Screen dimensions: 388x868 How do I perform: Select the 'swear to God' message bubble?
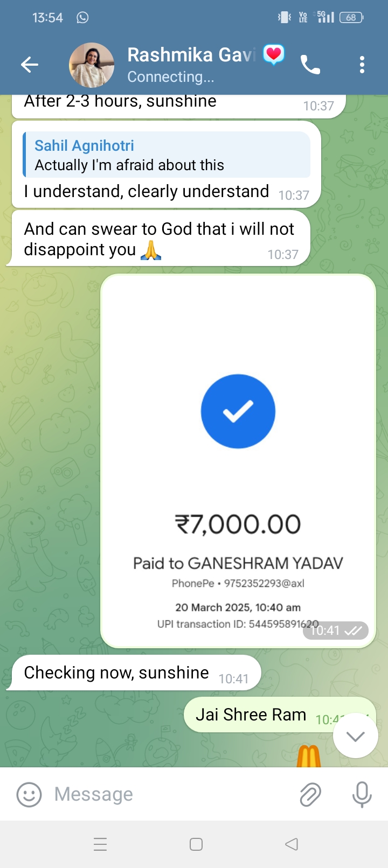tap(158, 239)
